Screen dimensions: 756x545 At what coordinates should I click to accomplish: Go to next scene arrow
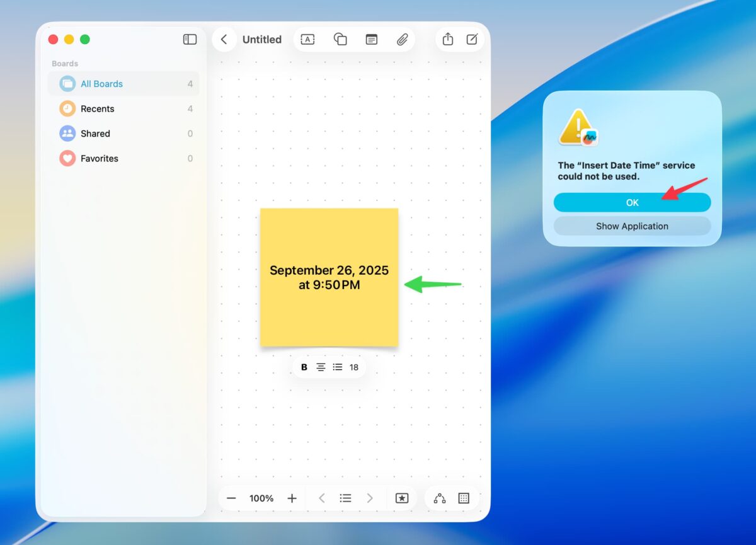[370, 498]
